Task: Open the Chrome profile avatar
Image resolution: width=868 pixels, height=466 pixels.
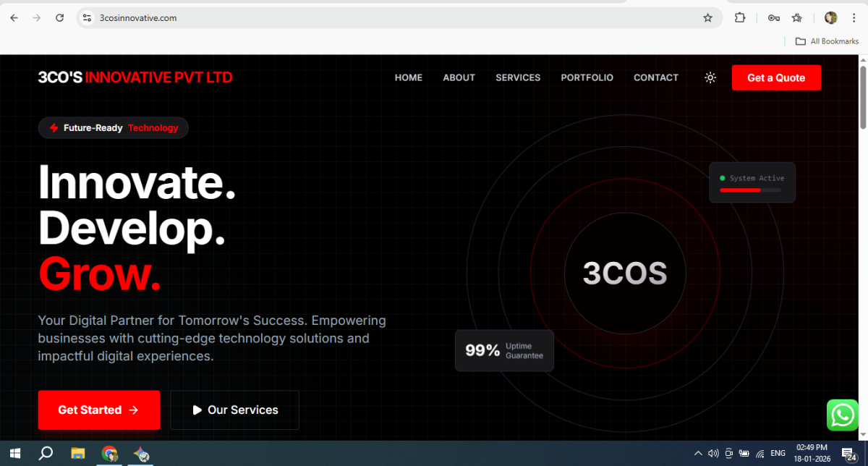Action: pos(830,18)
